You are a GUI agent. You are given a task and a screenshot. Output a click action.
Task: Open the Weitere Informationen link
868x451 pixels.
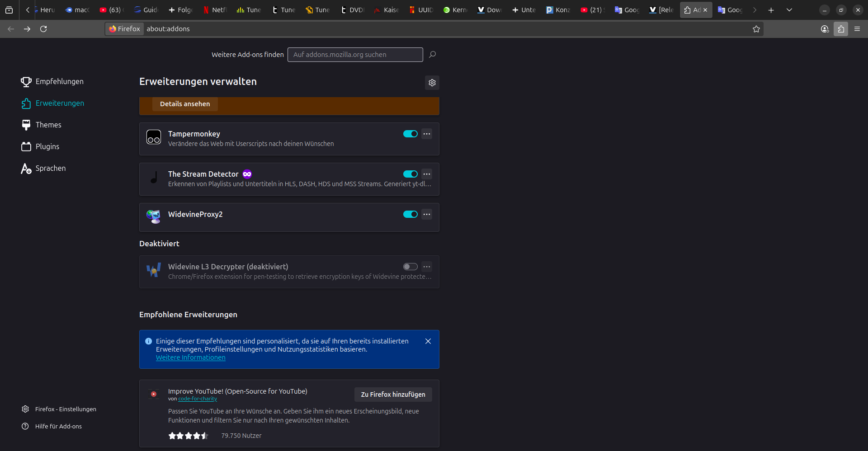click(191, 357)
